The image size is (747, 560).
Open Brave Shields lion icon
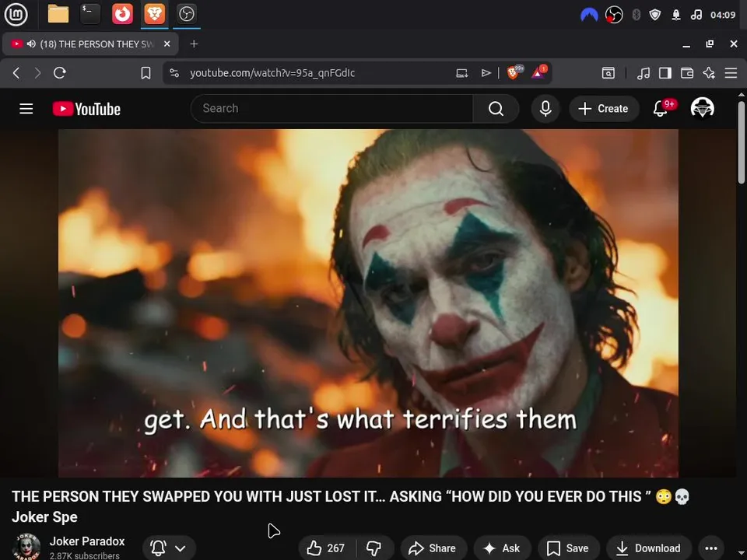pyautogui.click(x=514, y=72)
